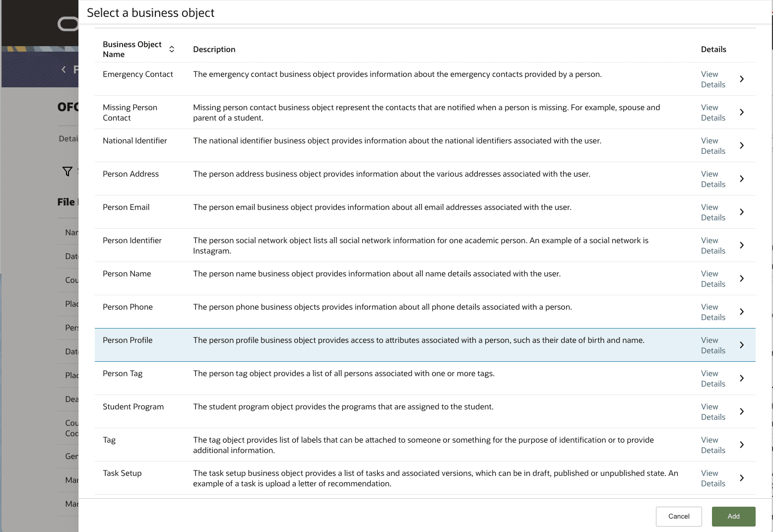Open Tag row chevron

[x=742, y=445]
